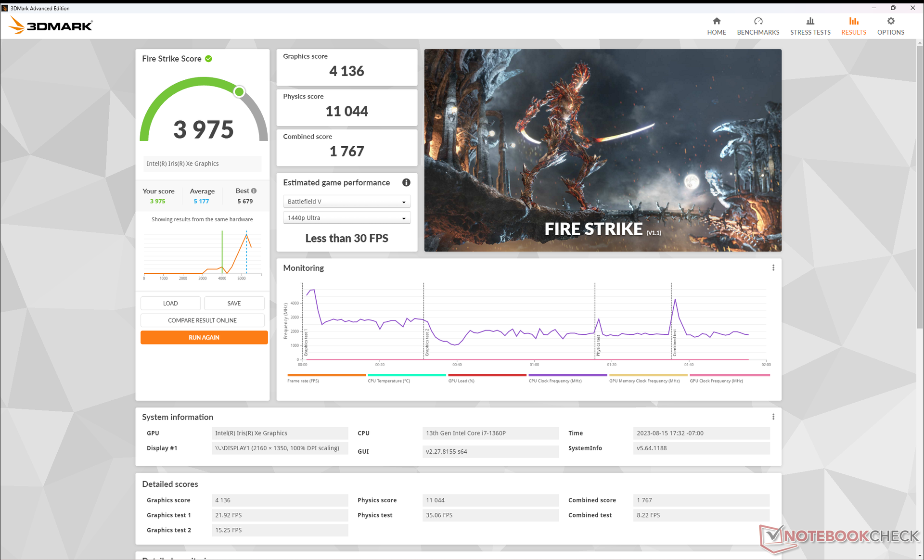The height and width of the screenshot is (560, 924).
Task: Open the Monitoring panel three-dot menu
Action: pos(773,268)
